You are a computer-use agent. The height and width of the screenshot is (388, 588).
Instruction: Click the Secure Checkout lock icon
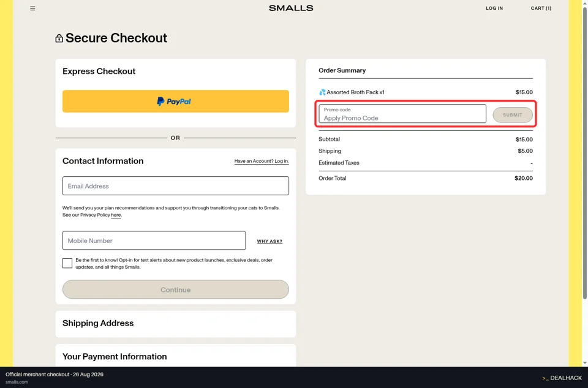[59, 38]
